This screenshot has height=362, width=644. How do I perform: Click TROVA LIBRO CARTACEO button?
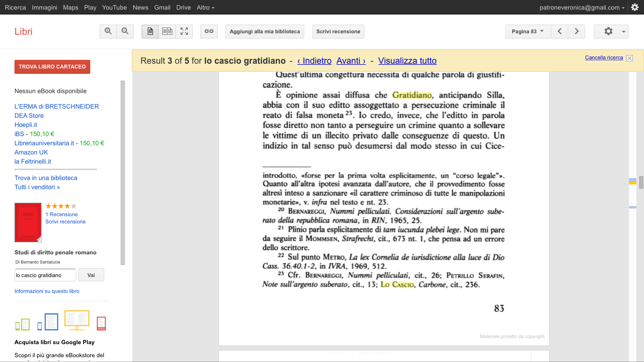52,67
